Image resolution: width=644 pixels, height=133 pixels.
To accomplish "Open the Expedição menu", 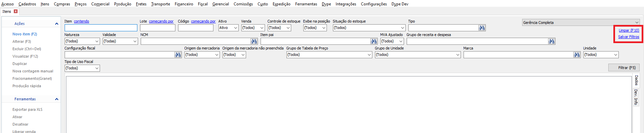I will [x=281, y=4].
